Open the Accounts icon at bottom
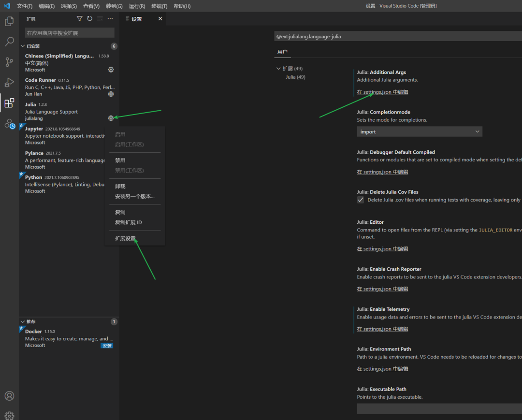 9,396
